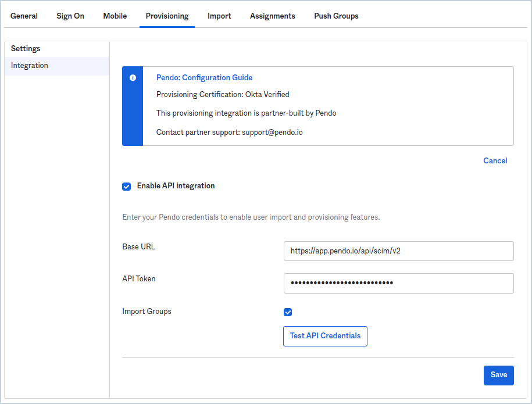Click into the API Token field
532x404 pixels.
[x=399, y=283]
